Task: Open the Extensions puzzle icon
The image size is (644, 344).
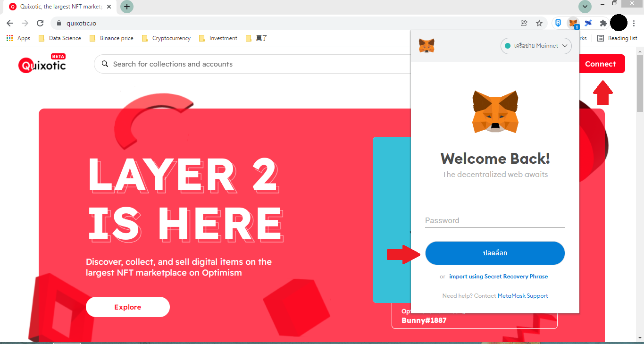Action: pyautogui.click(x=602, y=23)
